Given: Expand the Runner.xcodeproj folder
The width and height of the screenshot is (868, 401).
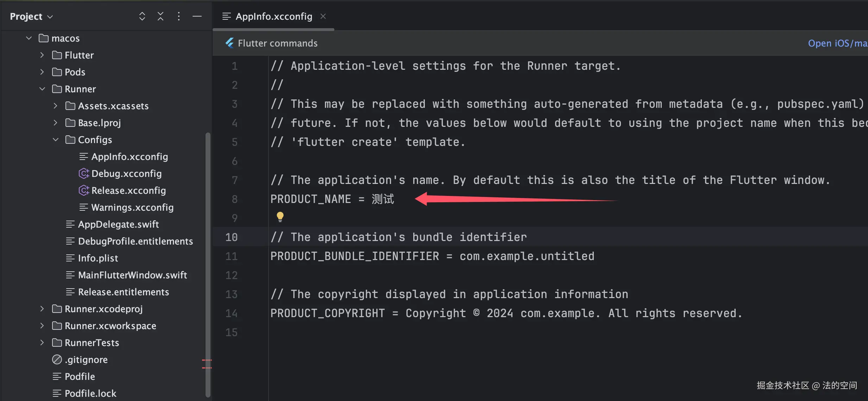Looking at the screenshot, I should (x=42, y=309).
